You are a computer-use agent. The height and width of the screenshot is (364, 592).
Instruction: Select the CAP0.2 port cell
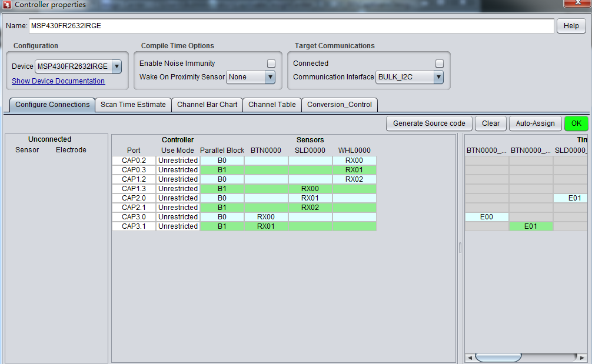click(x=134, y=161)
